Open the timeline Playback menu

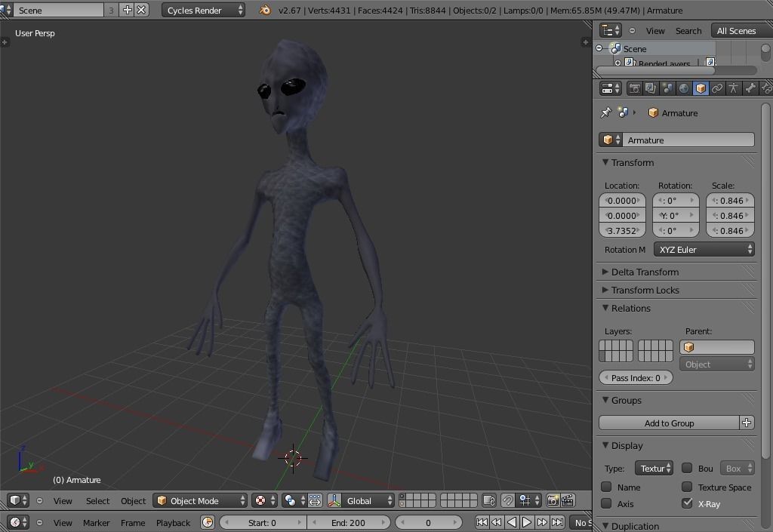click(x=173, y=523)
